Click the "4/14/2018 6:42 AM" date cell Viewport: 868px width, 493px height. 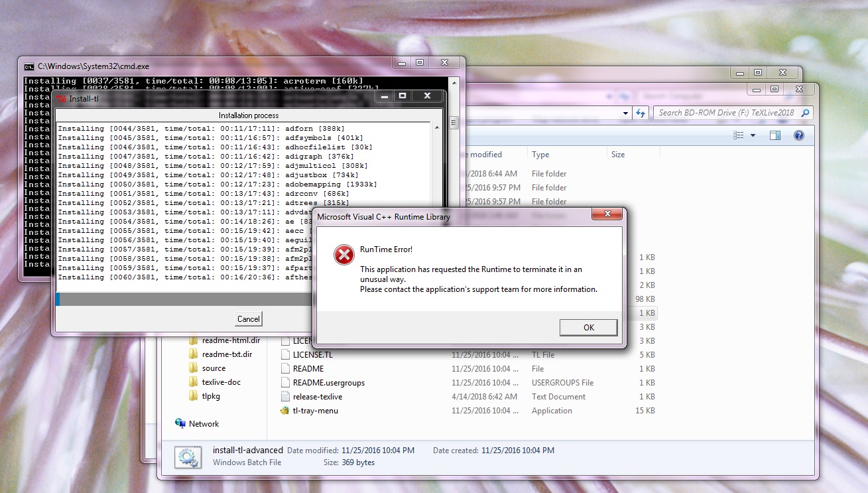(x=485, y=396)
